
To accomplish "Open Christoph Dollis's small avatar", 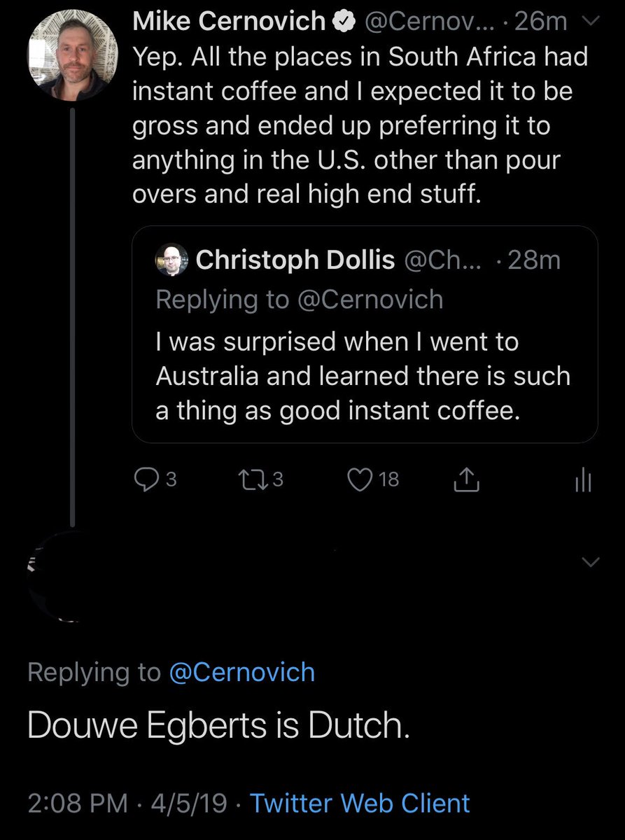I will pyautogui.click(x=171, y=260).
